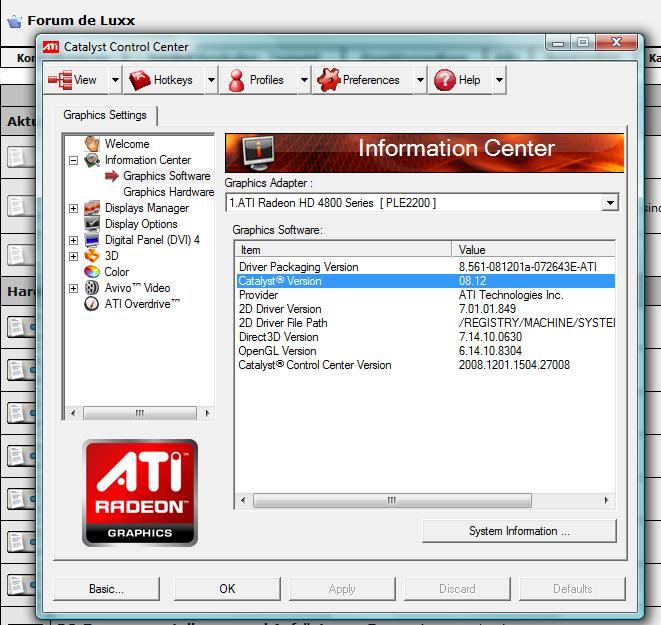Select Graphics Hardware tree item

tap(169, 192)
